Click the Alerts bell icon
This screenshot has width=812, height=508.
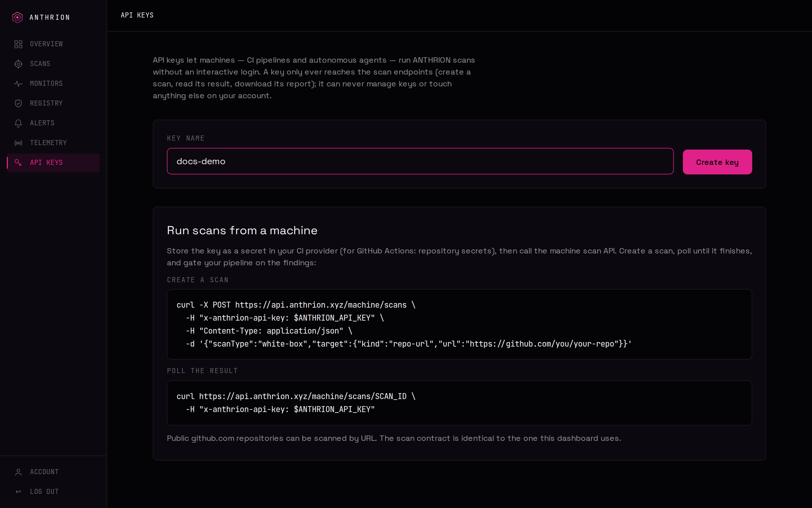click(18, 123)
